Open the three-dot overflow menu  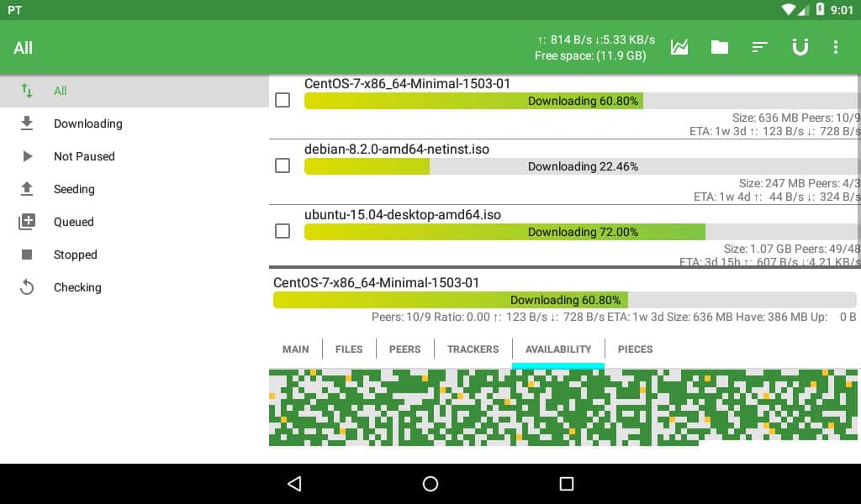pyautogui.click(x=835, y=47)
